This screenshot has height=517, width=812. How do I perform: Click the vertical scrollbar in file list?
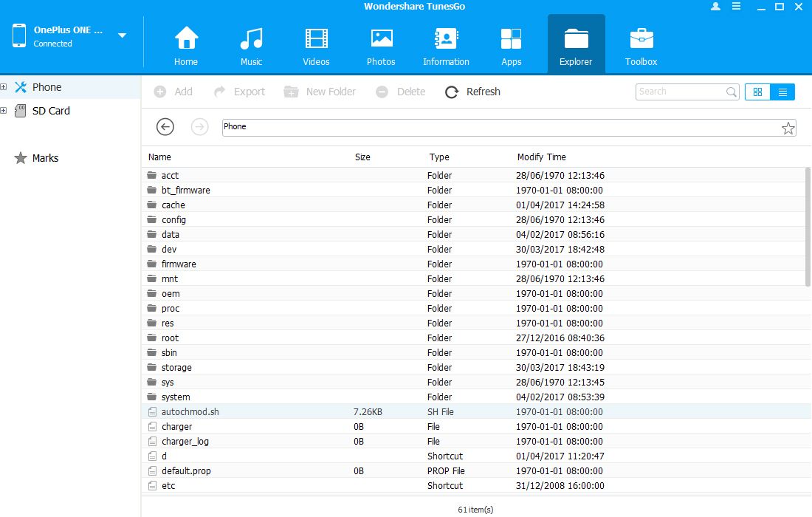807,225
